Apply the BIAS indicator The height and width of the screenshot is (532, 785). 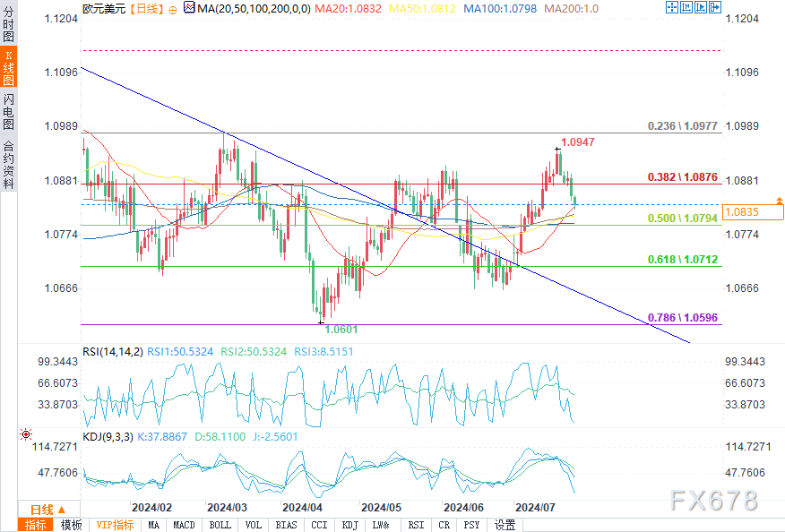click(x=286, y=525)
